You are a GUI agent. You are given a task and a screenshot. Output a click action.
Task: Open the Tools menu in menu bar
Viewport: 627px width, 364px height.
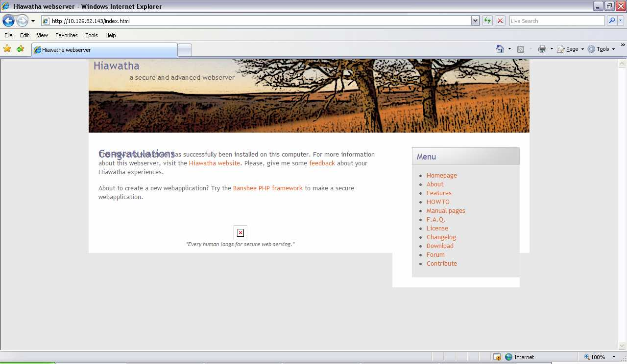(91, 35)
